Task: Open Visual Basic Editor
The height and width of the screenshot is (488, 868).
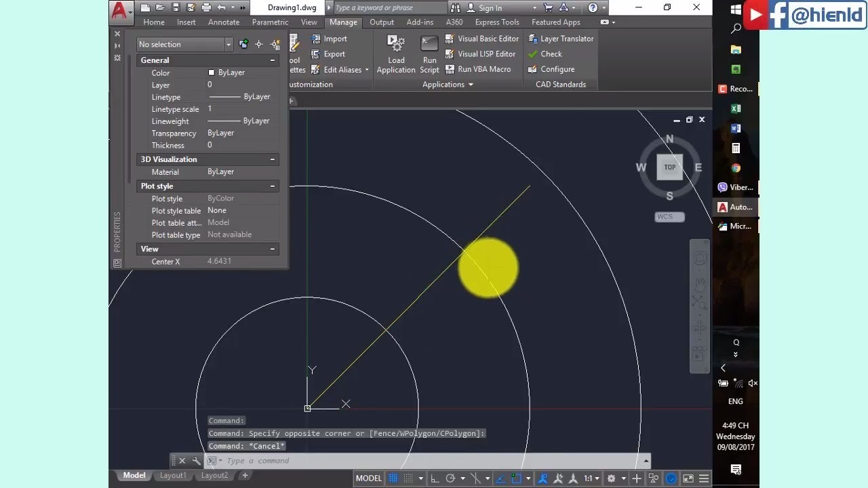Action: (482, 39)
